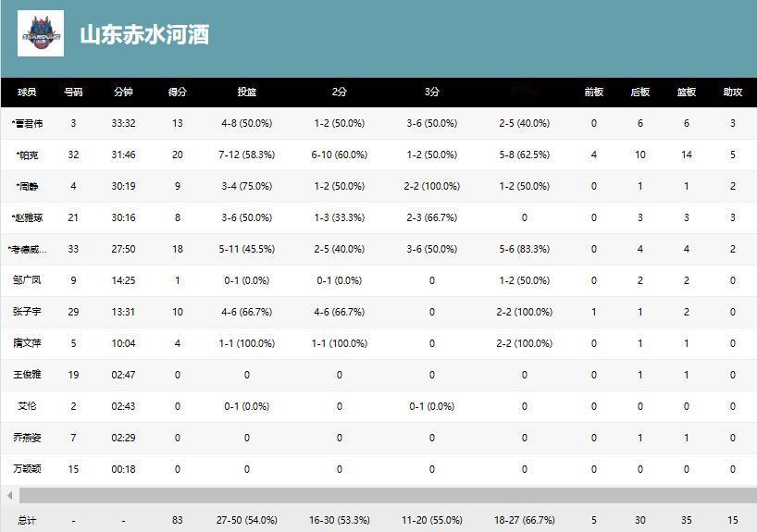This screenshot has height=532, width=757.
Task: Click minutes value 31:46
Action: (124, 155)
